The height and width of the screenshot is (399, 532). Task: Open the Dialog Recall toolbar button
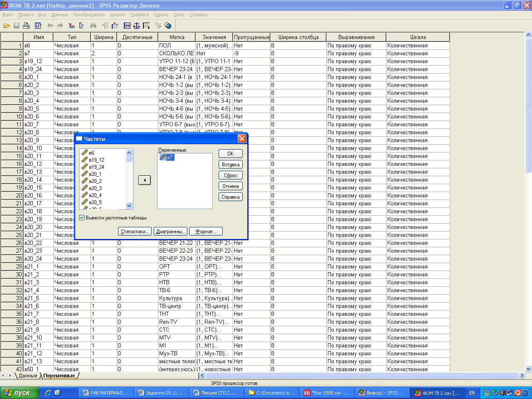coord(38,26)
